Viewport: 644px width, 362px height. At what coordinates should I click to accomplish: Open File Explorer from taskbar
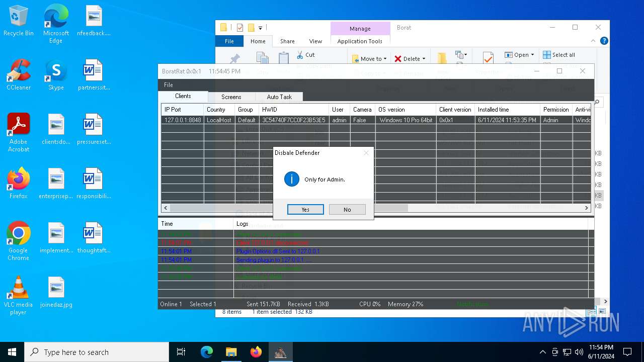pos(231,352)
